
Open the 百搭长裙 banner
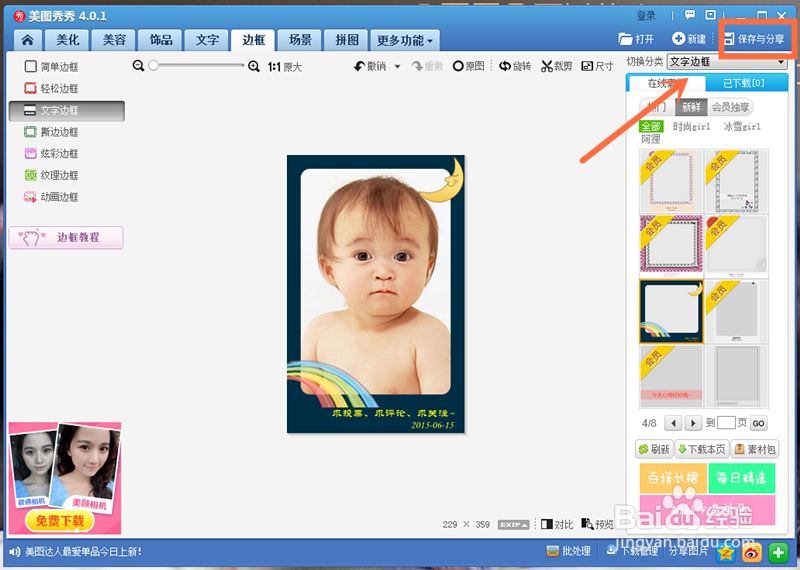[673, 478]
